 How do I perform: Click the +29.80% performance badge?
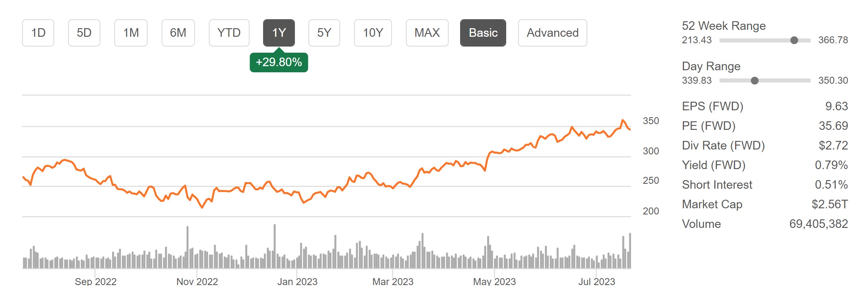pos(279,62)
